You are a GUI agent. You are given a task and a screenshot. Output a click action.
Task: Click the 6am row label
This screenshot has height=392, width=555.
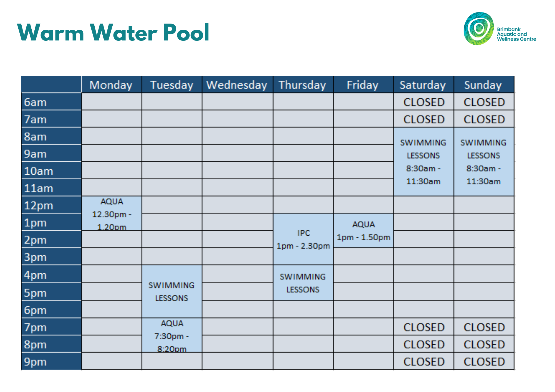click(x=51, y=102)
